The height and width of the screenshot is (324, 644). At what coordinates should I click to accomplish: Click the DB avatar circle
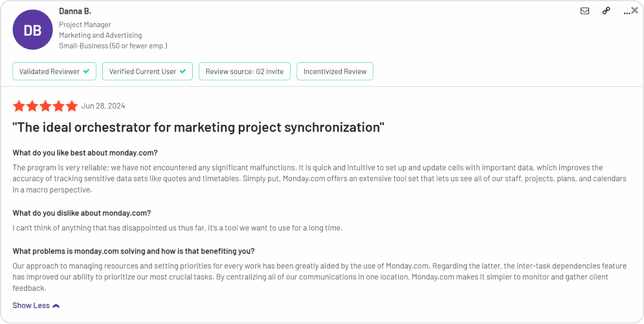pyautogui.click(x=32, y=30)
